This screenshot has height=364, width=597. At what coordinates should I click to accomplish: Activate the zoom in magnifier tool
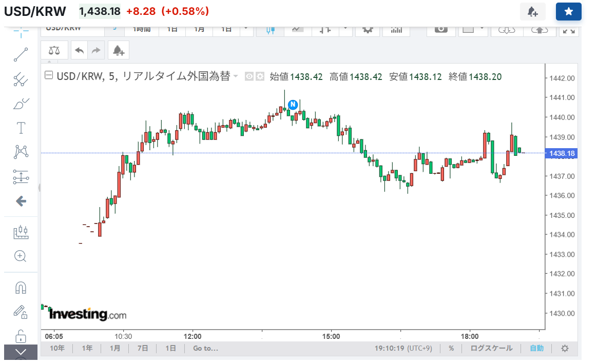point(21,256)
